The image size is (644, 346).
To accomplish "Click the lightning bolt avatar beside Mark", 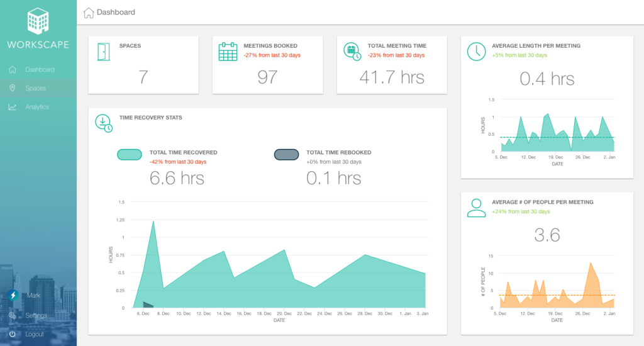I will tap(13, 295).
